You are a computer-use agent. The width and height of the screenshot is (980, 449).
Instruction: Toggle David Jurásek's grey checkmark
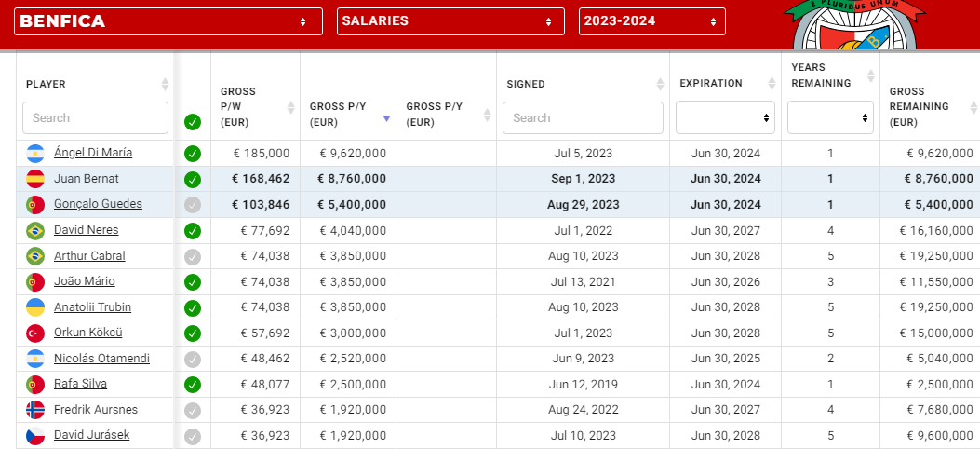[x=193, y=436]
